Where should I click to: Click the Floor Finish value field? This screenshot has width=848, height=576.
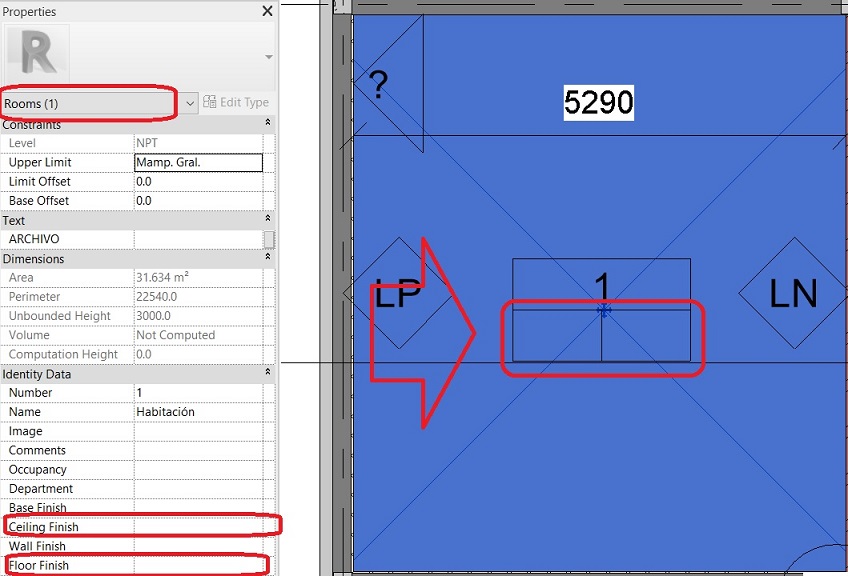[197, 564]
